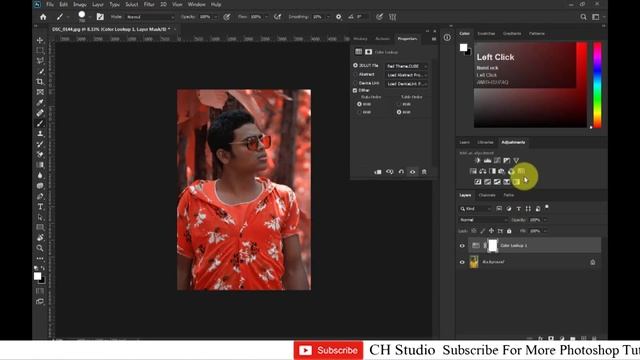Hide the Color Lookup 1 layer
Screen dimensions: 640x360
tap(462, 246)
